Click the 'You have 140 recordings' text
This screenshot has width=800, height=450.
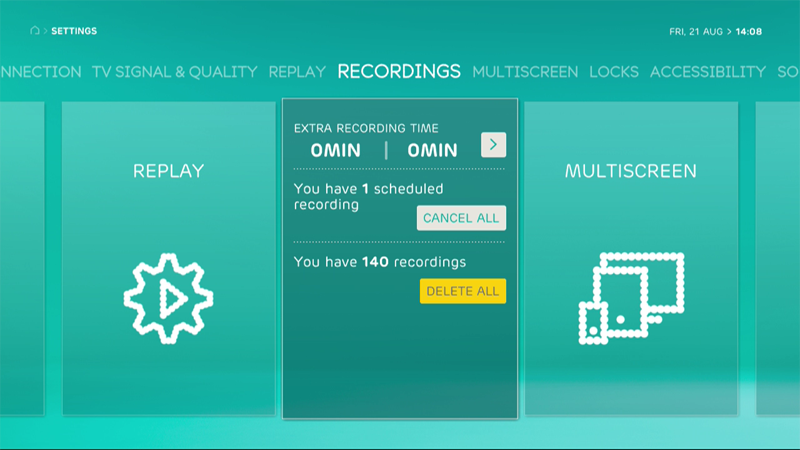[x=380, y=262]
